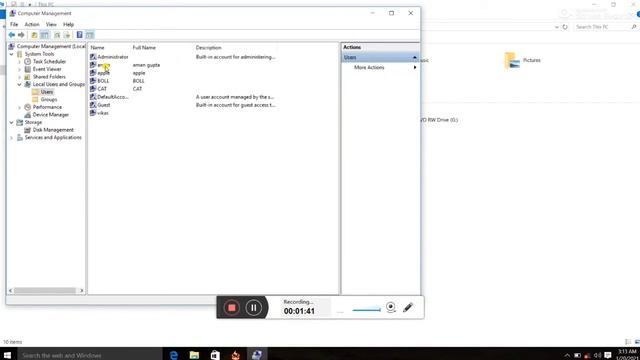Click refresh button in This PC window
This screenshot has height=360, width=640.
click(x=565, y=27)
